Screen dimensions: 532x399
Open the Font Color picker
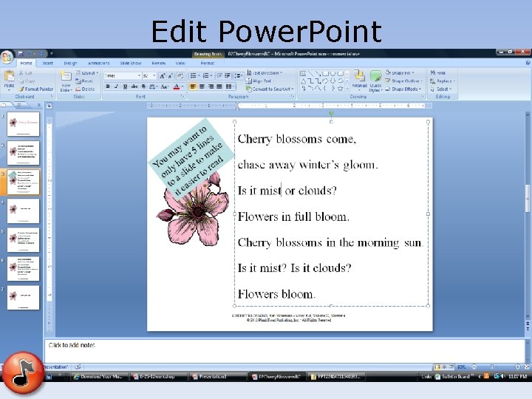178,86
